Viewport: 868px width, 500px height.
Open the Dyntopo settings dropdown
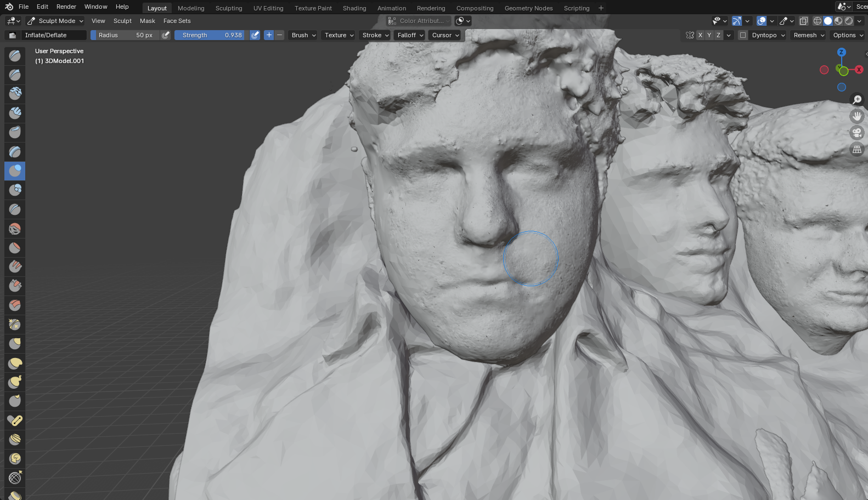point(768,35)
